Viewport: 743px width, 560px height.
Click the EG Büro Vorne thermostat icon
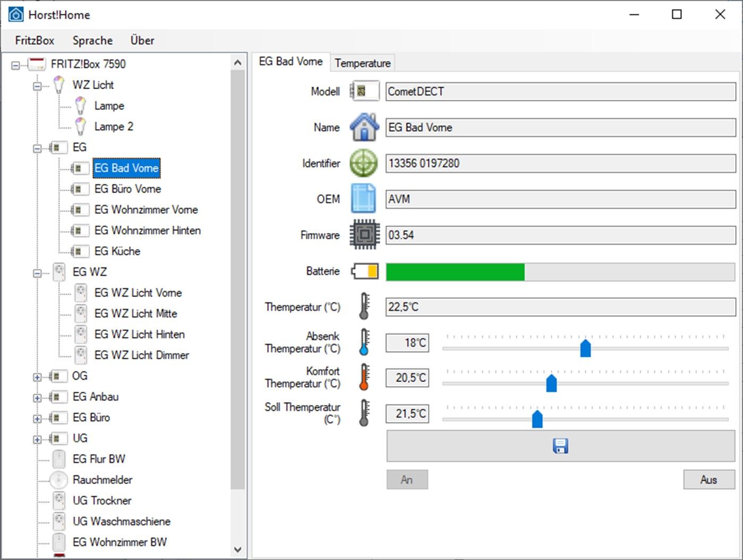(x=80, y=189)
